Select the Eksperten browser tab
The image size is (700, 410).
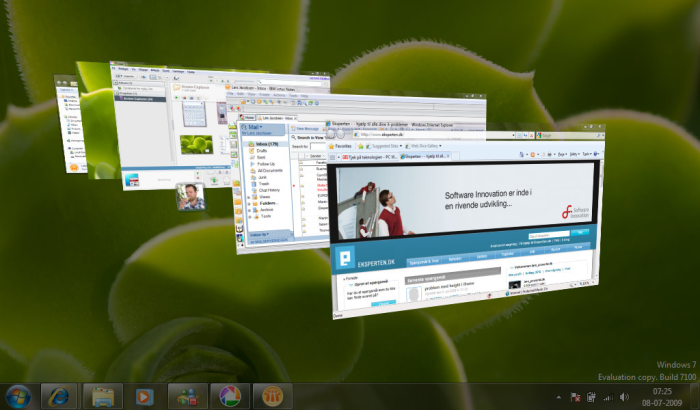click(425, 156)
